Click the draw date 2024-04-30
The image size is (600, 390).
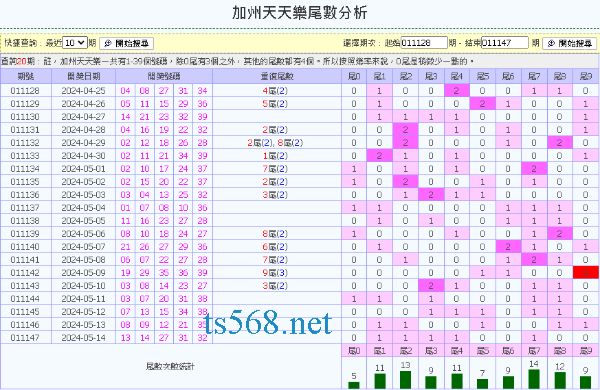pyautogui.click(x=83, y=156)
